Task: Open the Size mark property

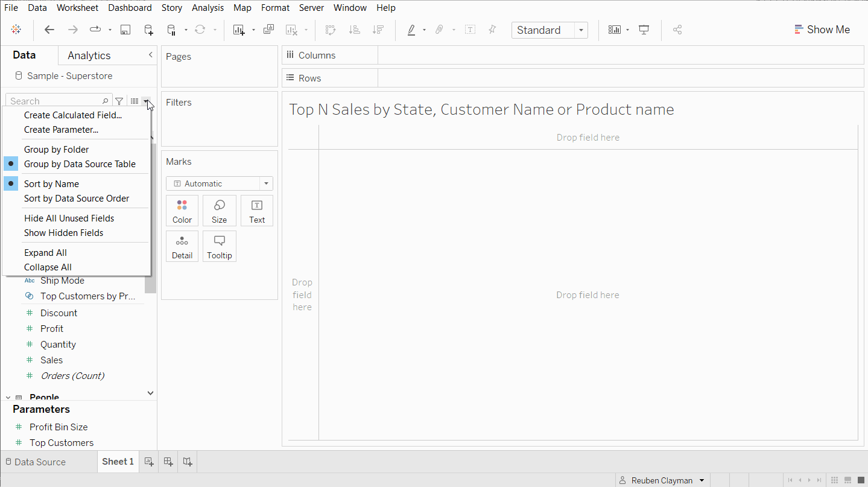Action: (219, 211)
